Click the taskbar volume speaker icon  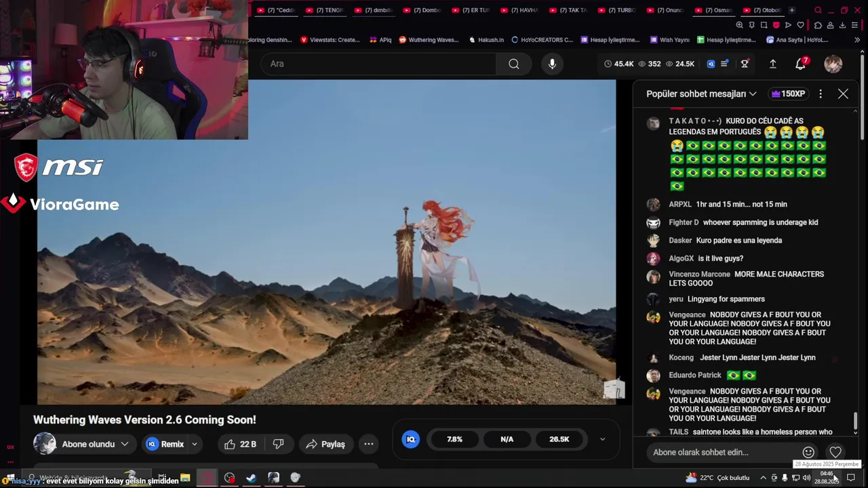806,478
